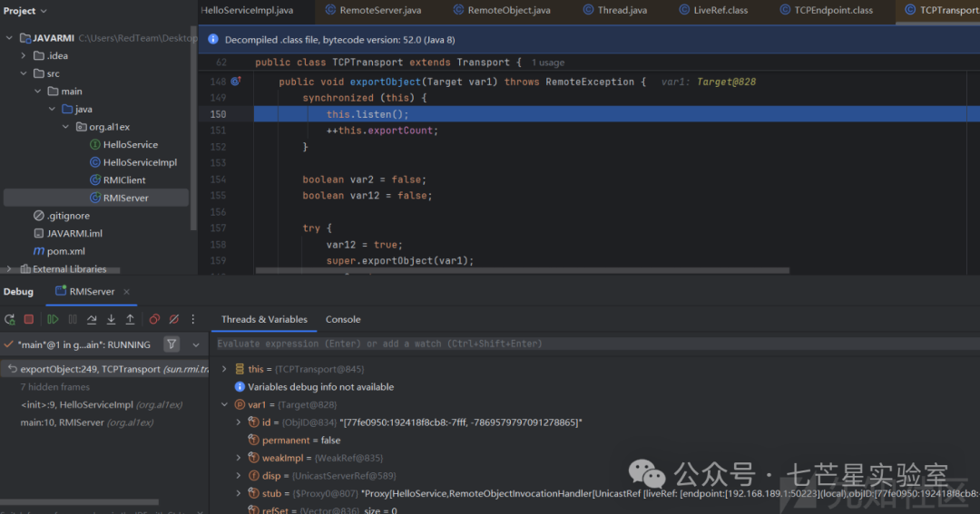
Task: Open thread selector dropdown arrow
Action: coord(196,344)
